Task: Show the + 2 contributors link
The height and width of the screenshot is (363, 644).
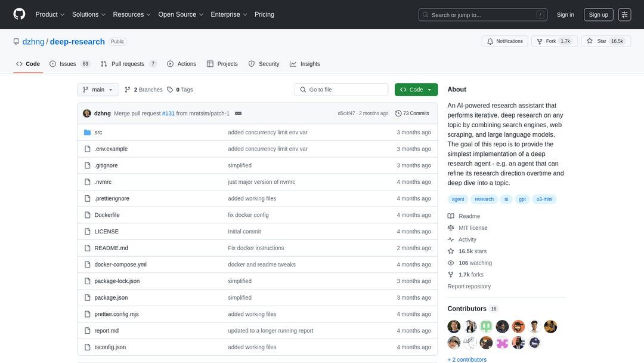Action: [x=467, y=359]
